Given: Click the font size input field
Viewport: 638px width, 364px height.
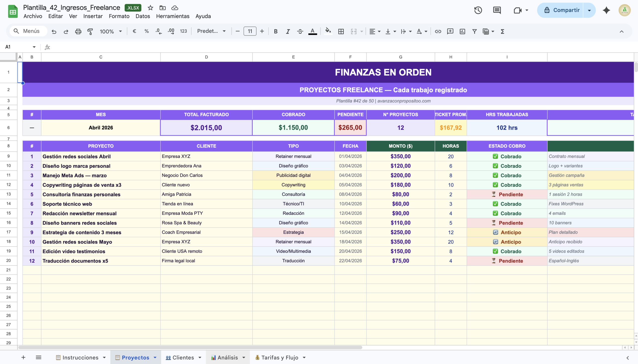Looking at the screenshot, I should pos(250,31).
